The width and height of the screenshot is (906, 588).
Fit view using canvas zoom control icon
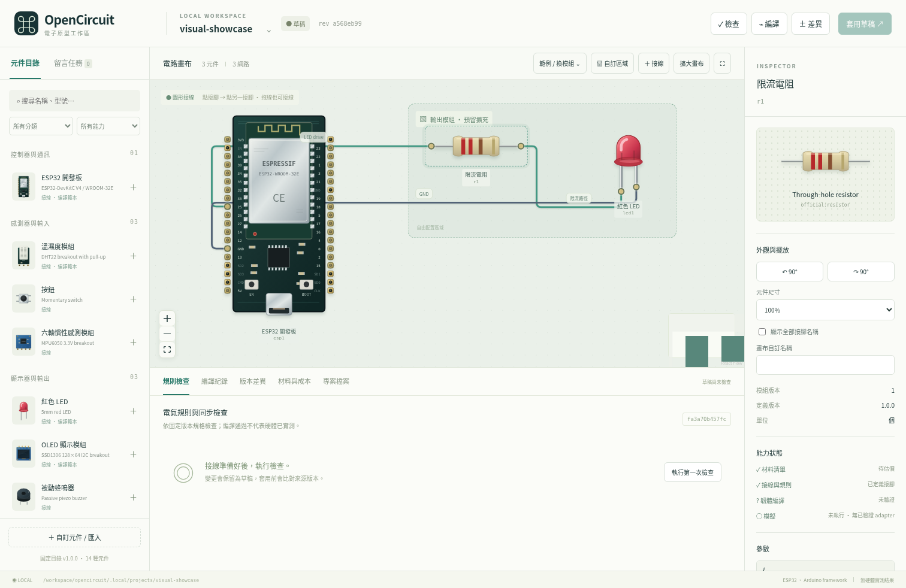167,349
